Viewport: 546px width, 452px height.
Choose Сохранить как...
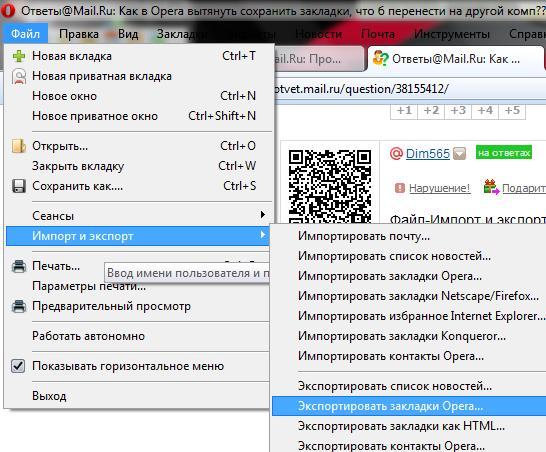click(138, 186)
